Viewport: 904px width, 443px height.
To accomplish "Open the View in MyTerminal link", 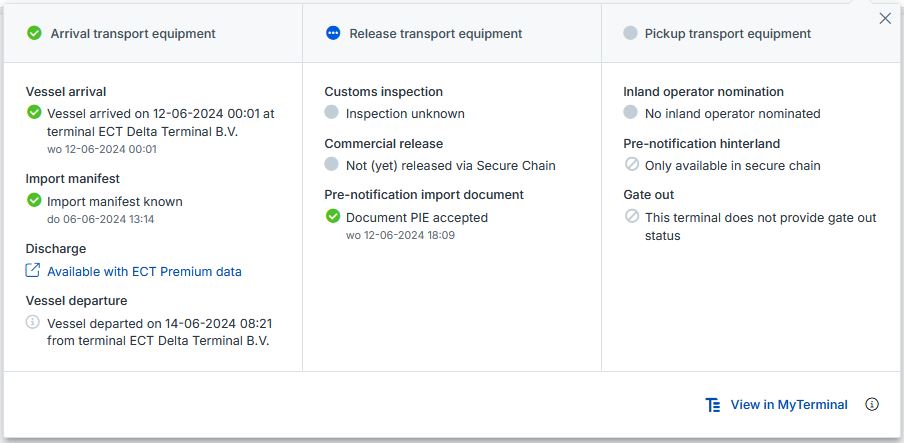I will pyautogui.click(x=789, y=405).
